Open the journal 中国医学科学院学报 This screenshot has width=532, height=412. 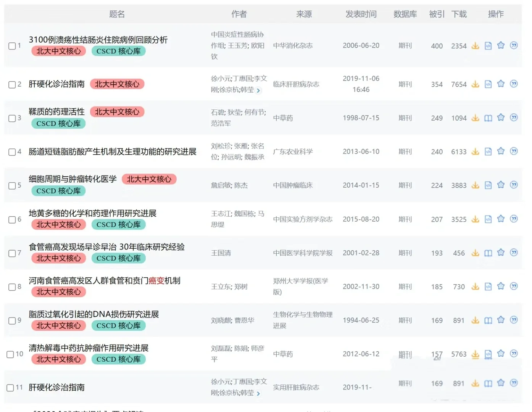(x=303, y=253)
